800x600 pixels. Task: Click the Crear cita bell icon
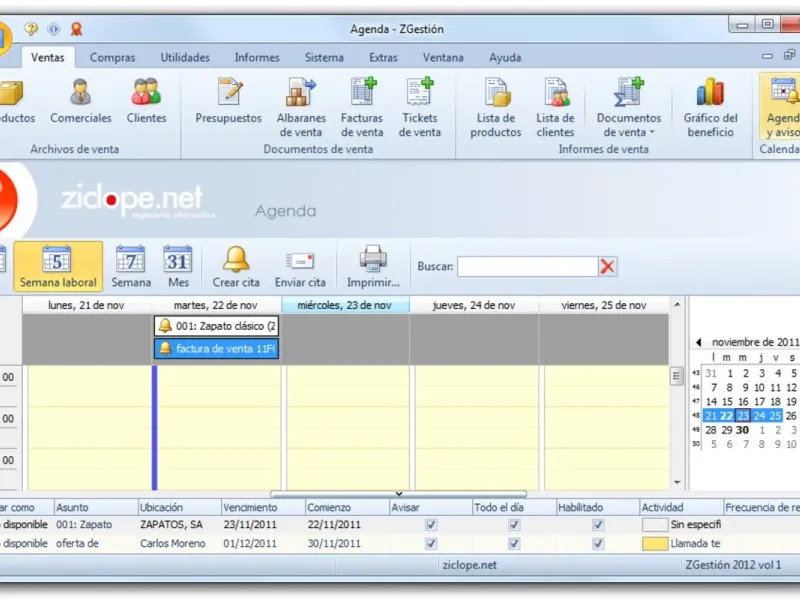coord(236,260)
